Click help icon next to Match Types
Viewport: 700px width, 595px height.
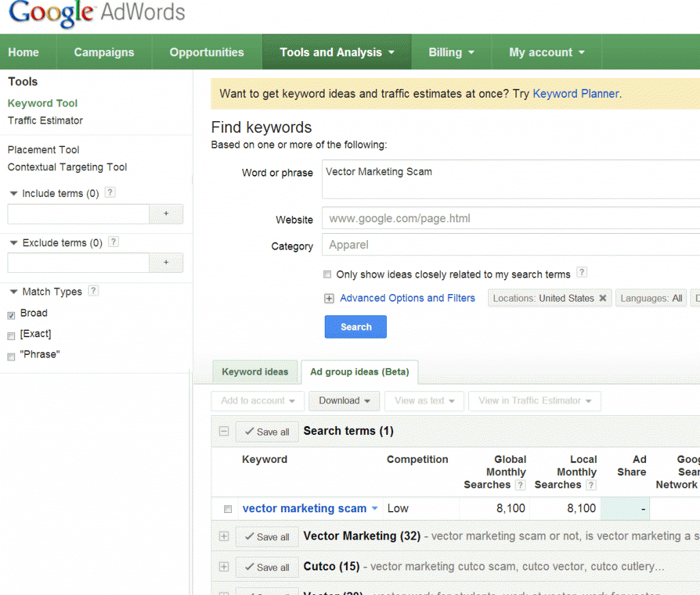(x=93, y=291)
